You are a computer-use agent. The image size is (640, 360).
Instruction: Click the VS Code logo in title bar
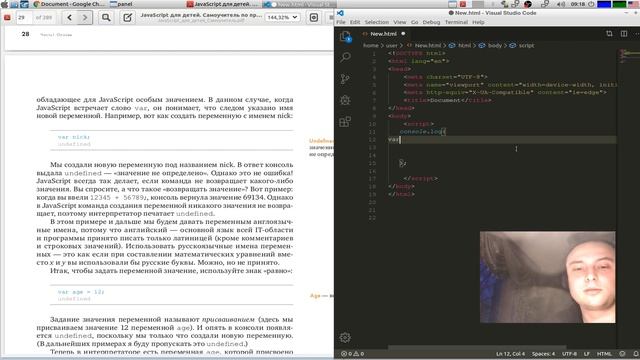340,13
